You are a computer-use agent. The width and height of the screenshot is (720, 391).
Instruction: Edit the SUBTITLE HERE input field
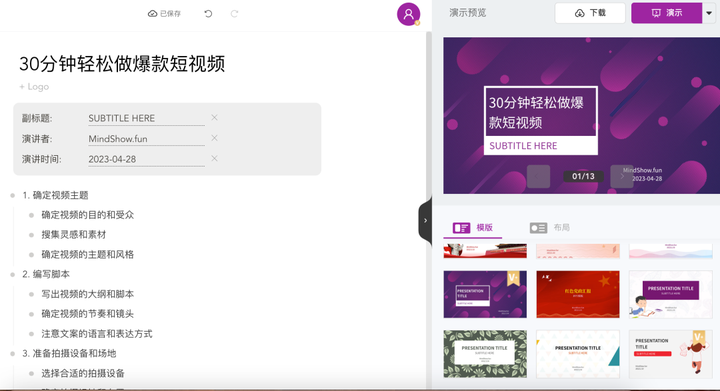(146, 118)
